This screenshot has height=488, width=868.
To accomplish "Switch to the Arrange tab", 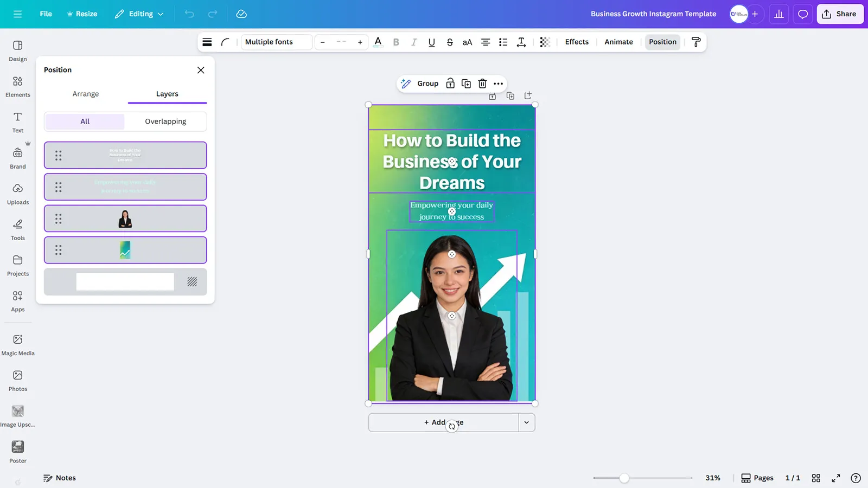I will [86, 94].
